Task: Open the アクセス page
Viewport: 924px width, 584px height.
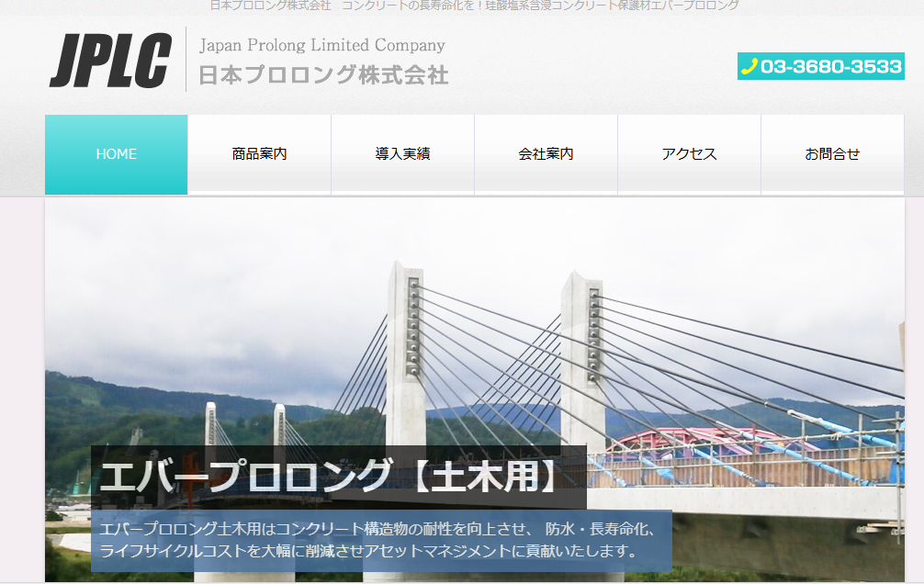Action: click(689, 154)
